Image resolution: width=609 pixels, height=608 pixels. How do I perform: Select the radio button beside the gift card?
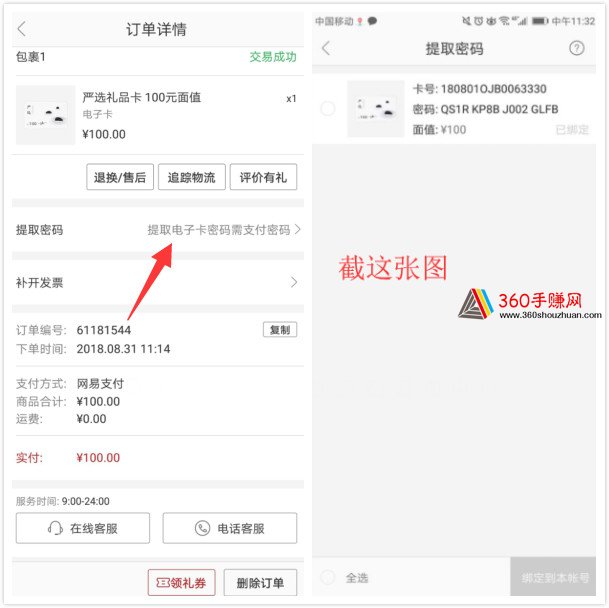point(328,109)
